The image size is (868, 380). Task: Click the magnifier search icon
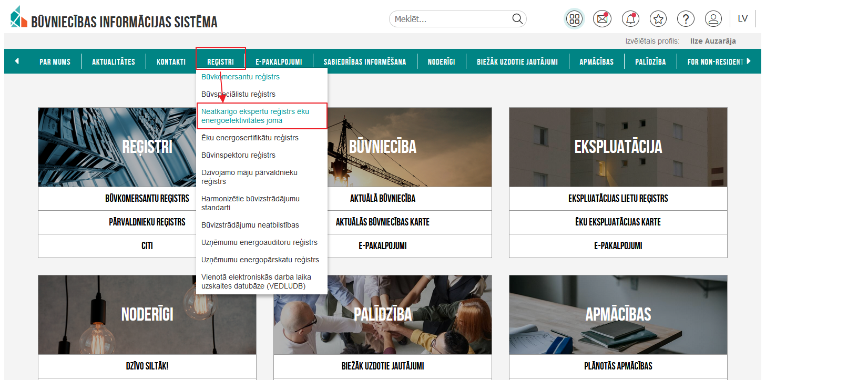pyautogui.click(x=517, y=19)
